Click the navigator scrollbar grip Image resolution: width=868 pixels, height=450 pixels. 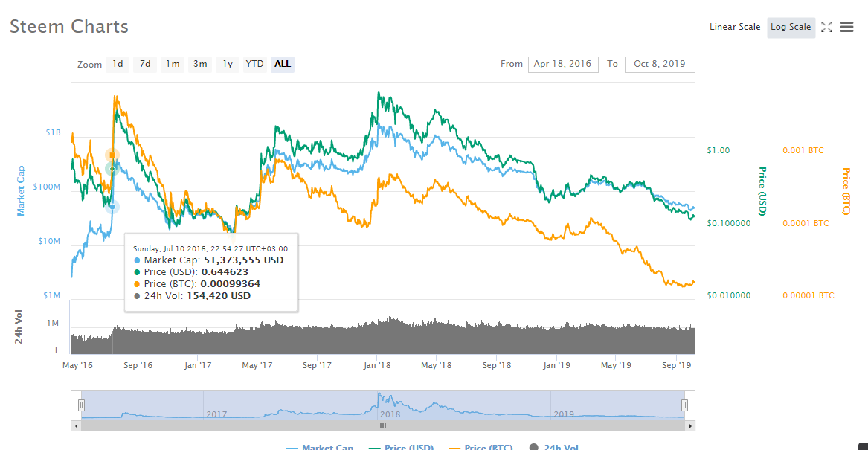[x=383, y=425]
